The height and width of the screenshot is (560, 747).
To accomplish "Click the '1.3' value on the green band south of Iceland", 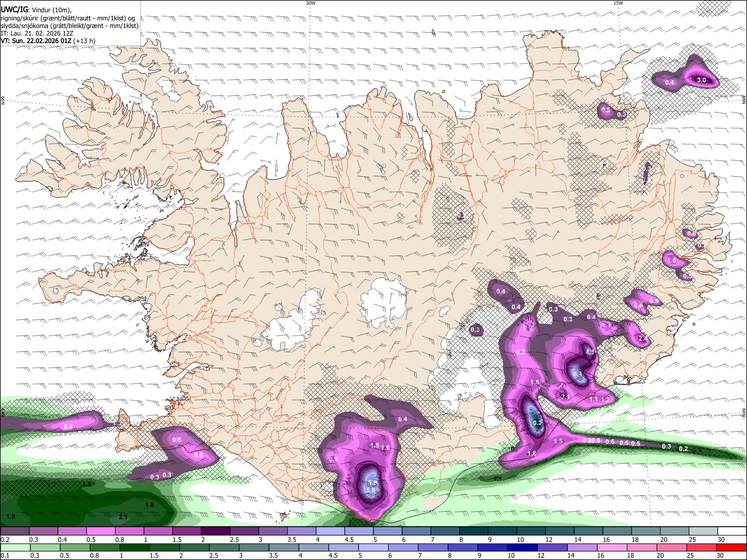I will 498,478.
